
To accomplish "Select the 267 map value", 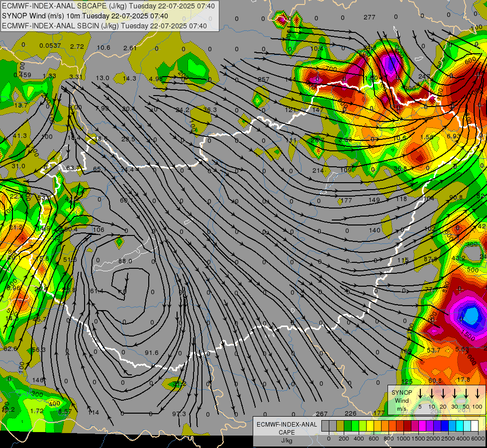I will [x=322, y=414].
